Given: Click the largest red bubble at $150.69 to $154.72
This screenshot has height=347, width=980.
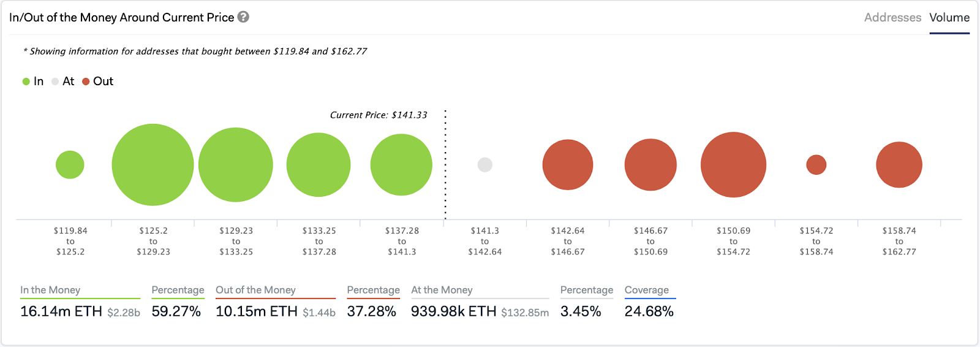Looking at the screenshot, I should coord(733,165).
